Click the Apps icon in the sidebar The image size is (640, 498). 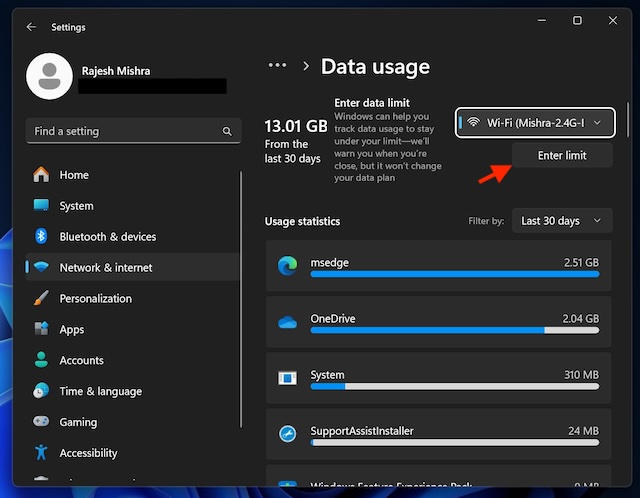pyautogui.click(x=41, y=329)
